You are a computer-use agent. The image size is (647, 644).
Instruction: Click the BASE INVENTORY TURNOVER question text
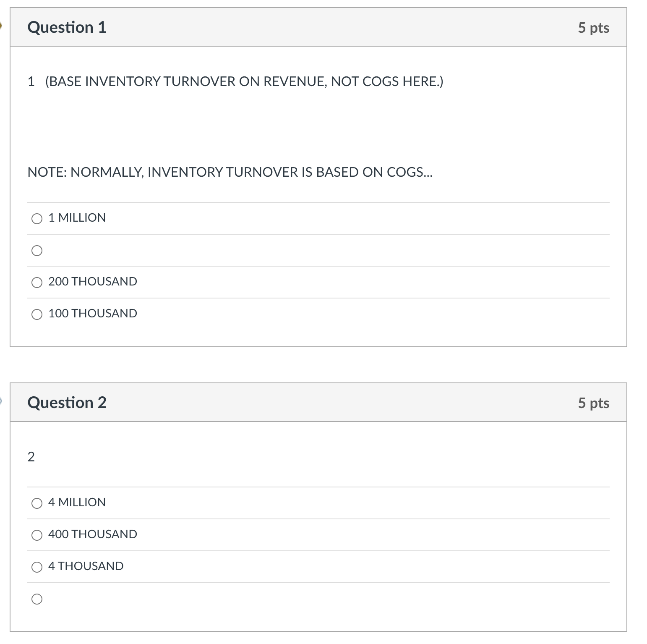coord(235,81)
